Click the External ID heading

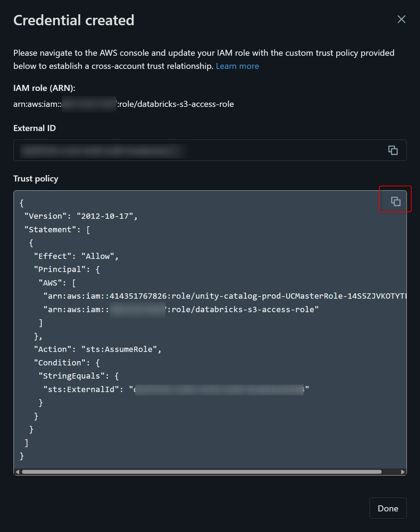[34, 128]
